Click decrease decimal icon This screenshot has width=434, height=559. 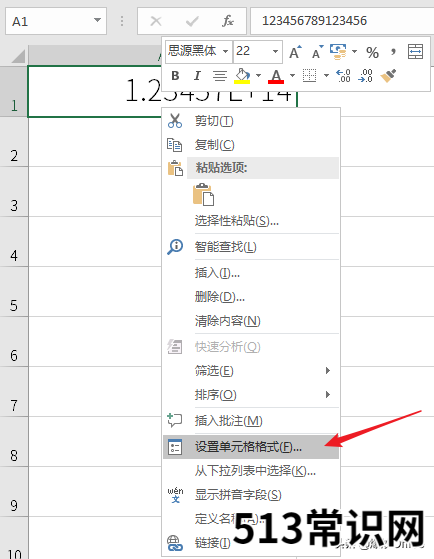point(366,76)
